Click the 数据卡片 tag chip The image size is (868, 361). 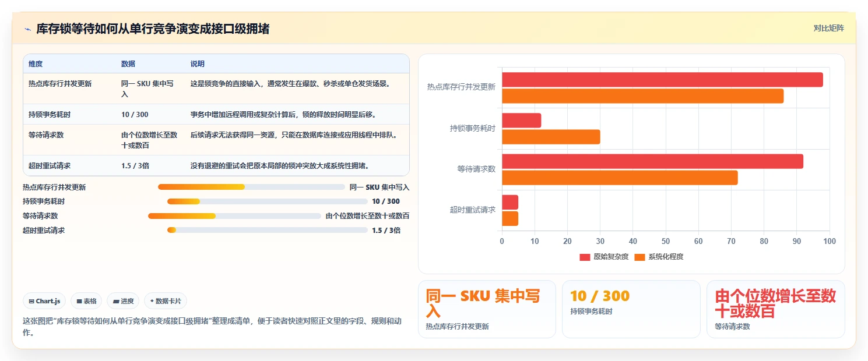pos(166,301)
